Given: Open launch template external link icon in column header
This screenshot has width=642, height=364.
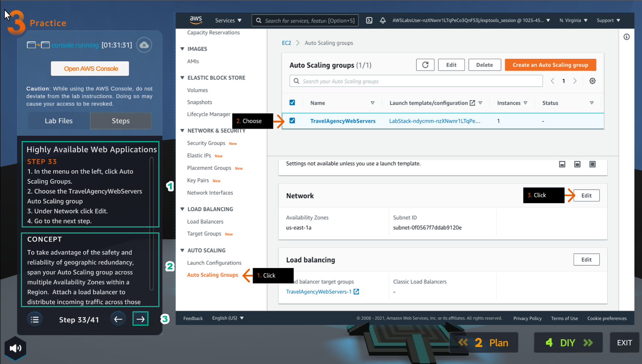Looking at the screenshot, I should [472, 103].
